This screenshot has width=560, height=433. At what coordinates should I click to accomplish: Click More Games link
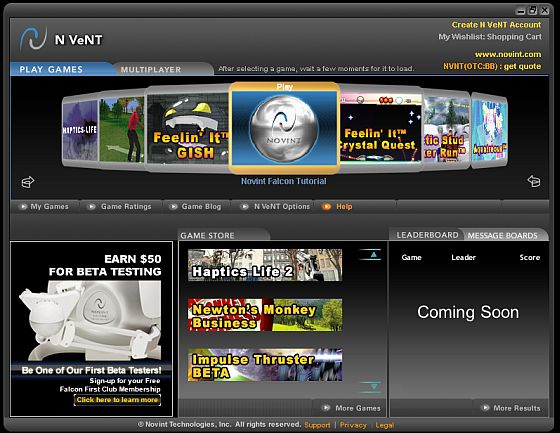(358, 408)
